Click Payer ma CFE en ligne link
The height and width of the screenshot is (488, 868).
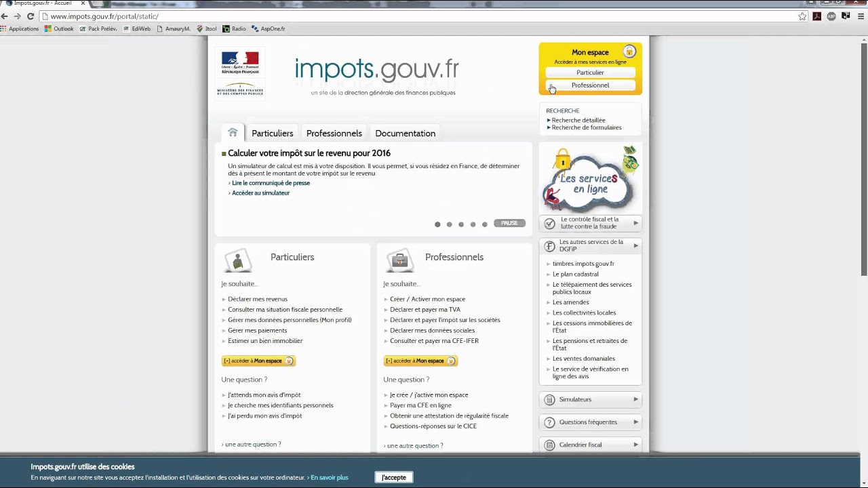coord(420,405)
